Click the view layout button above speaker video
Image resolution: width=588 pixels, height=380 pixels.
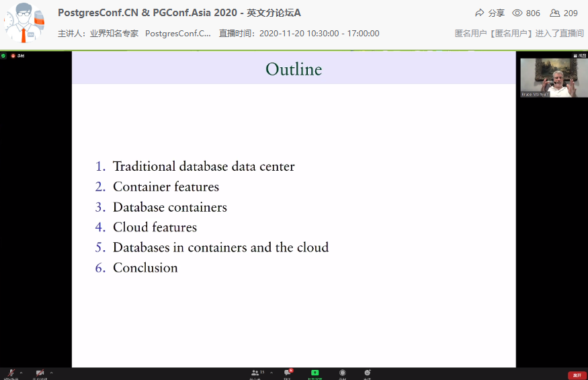tap(579, 56)
